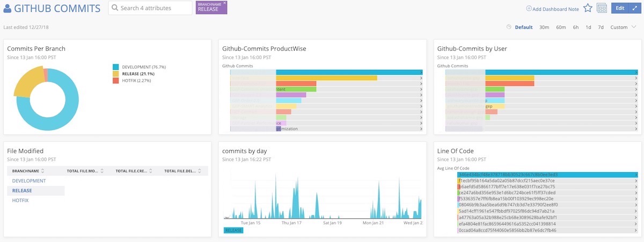Select DEVELOPMENT row in File Modified
Screen dimensions: 644x242
29,181
